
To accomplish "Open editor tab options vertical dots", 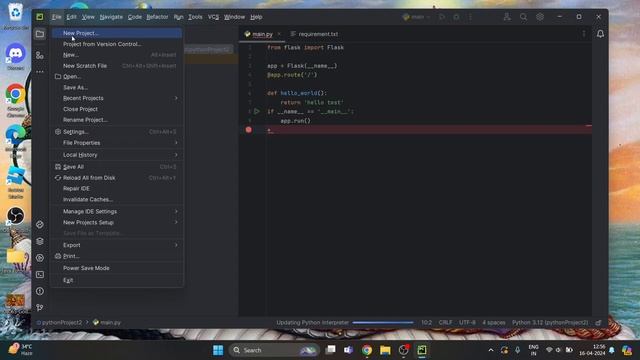I will pyautogui.click(x=584, y=34).
